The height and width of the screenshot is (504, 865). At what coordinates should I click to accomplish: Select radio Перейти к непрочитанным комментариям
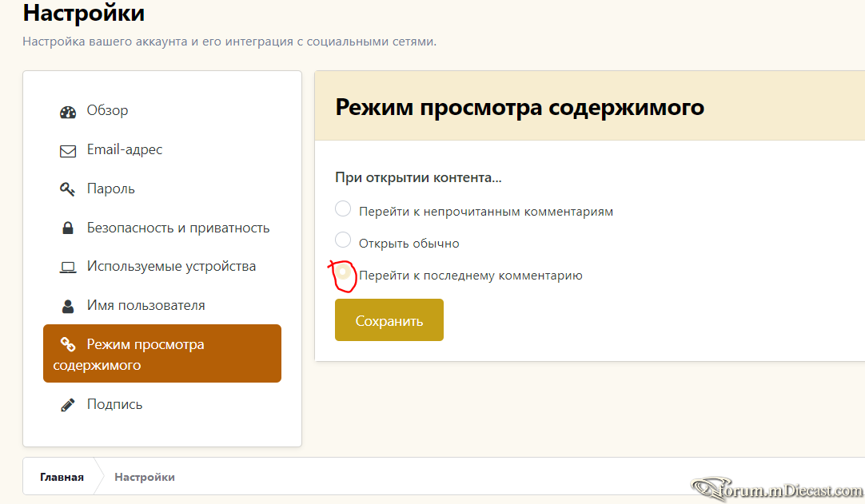(x=343, y=209)
